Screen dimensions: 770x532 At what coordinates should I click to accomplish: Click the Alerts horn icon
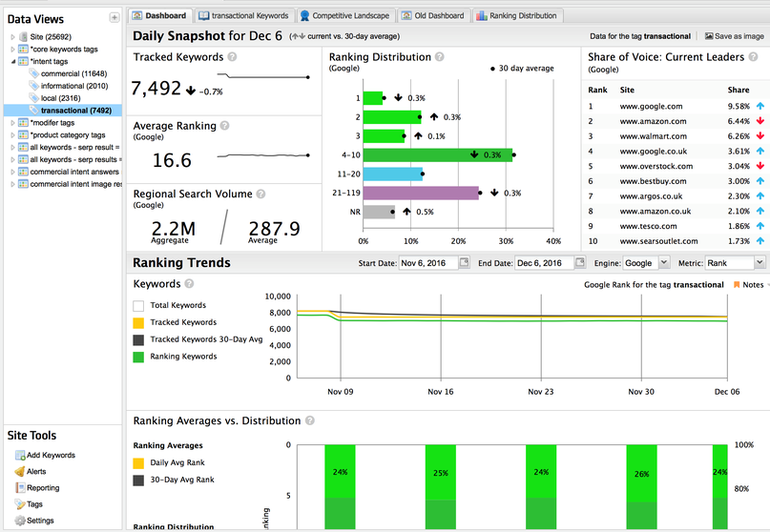click(20, 472)
